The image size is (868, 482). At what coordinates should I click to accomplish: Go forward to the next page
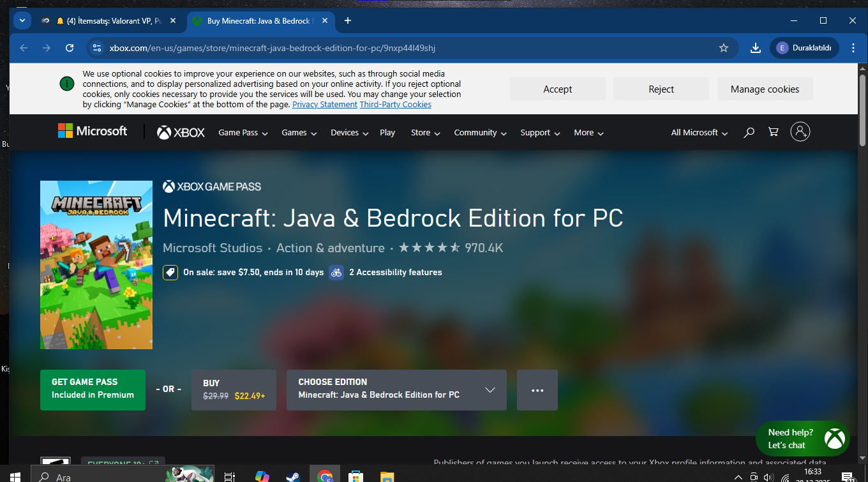click(x=47, y=48)
